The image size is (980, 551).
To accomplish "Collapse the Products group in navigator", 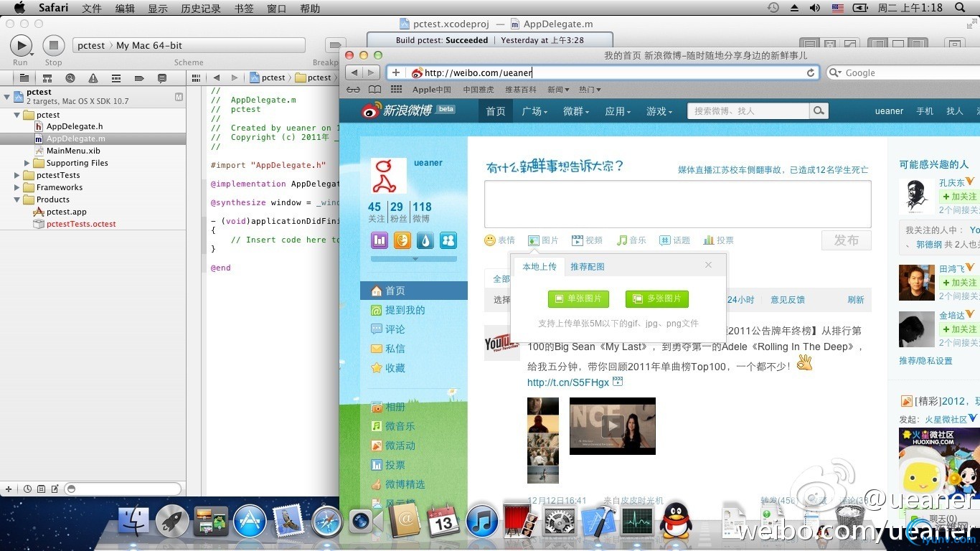I will pos(17,199).
